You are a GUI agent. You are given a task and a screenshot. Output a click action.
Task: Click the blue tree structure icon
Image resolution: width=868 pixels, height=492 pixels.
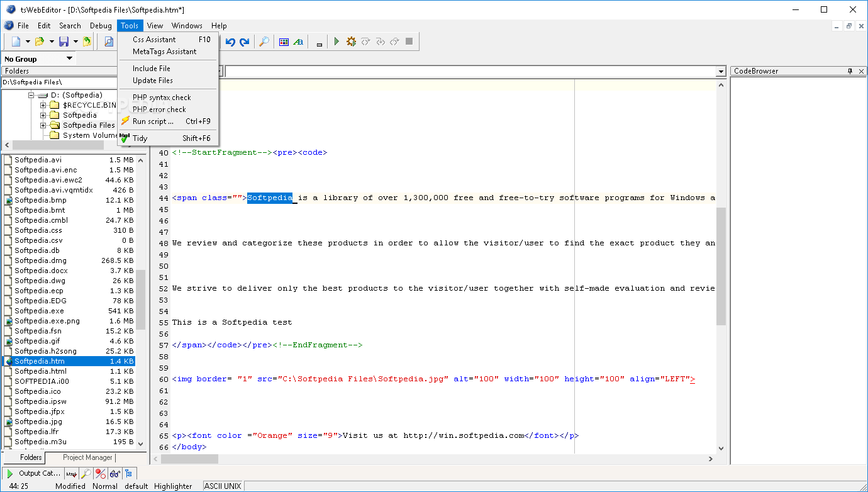click(x=128, y=473)
